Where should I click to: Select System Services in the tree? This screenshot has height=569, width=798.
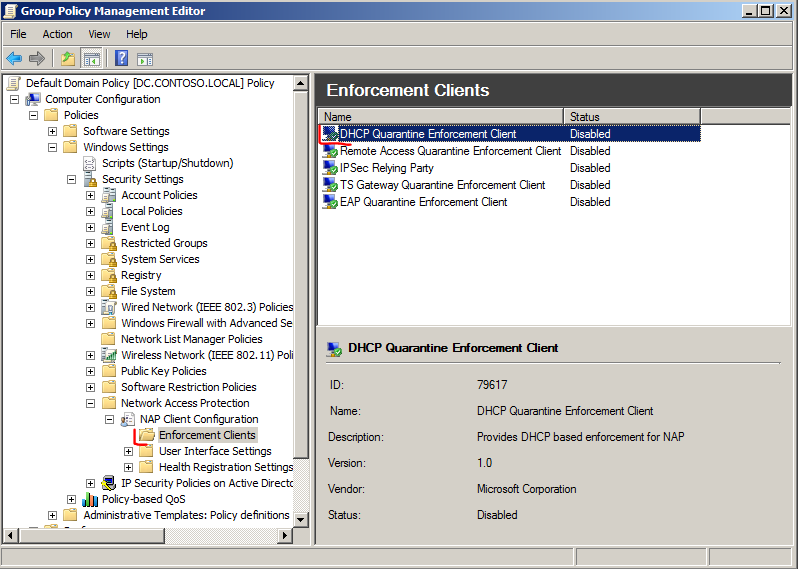click(160, 259)
